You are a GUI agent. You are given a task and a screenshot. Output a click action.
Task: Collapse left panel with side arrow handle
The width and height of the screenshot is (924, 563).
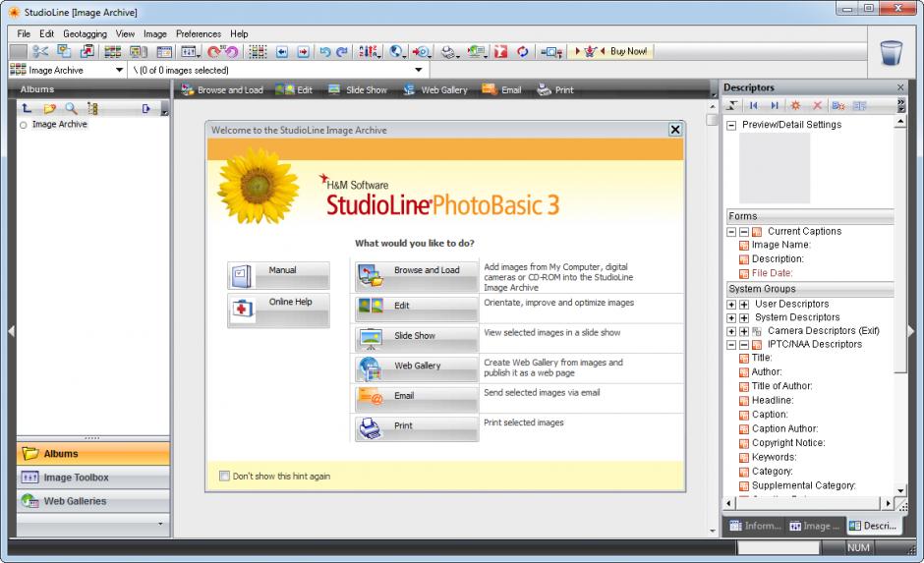pyautogui.click(x=11, y=331)
